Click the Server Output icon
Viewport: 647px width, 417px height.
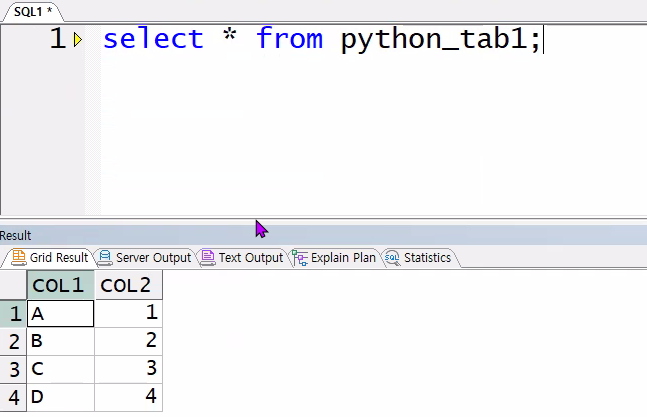[105, 258]
